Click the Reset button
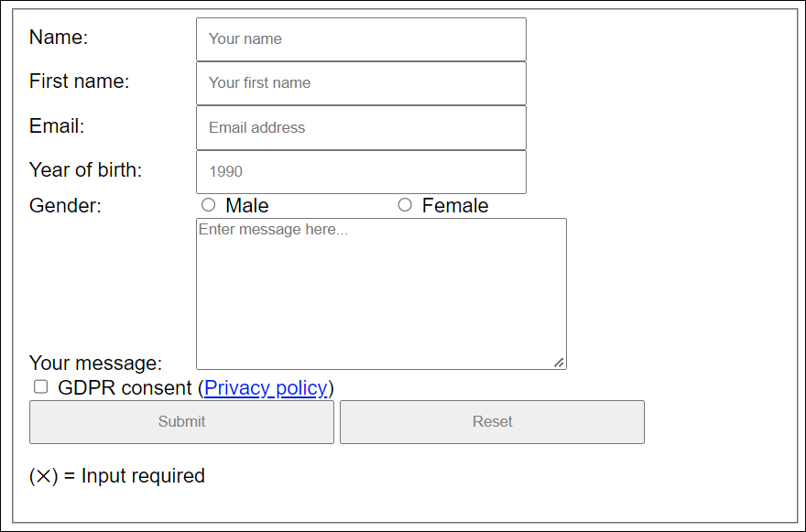This screenshot has height=532, width=806. [492, 422]
